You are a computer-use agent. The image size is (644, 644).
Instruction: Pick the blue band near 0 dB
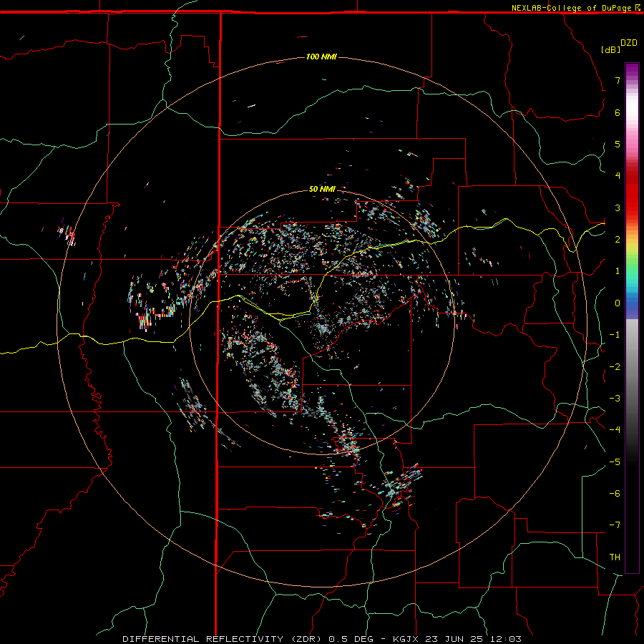point(632,303)
